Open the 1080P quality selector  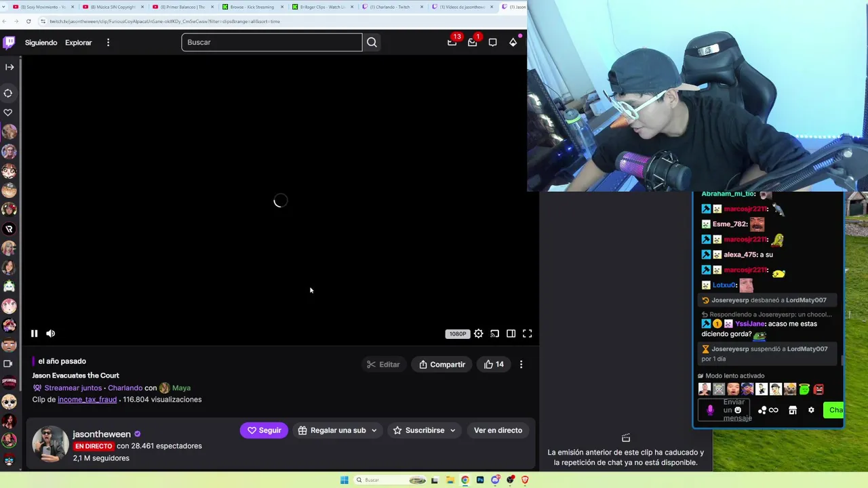click(458, 333)
